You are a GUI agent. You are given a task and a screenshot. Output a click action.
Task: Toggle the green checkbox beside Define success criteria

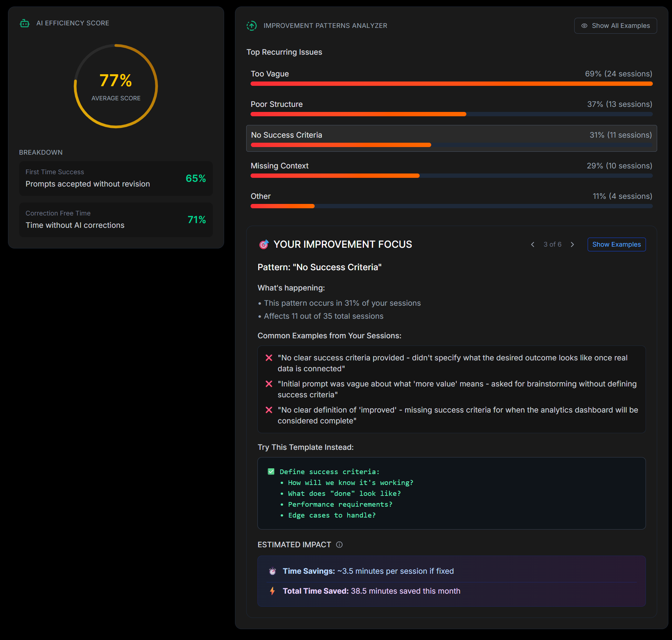270,471
